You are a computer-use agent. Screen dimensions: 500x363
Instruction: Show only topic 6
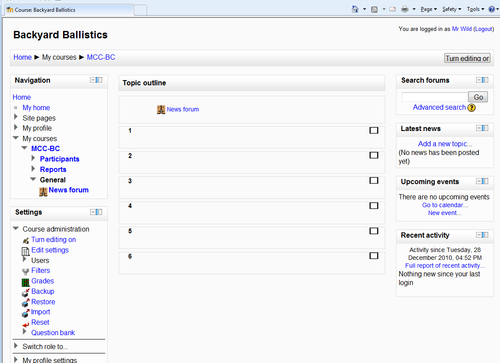click(x=374, y=256)
